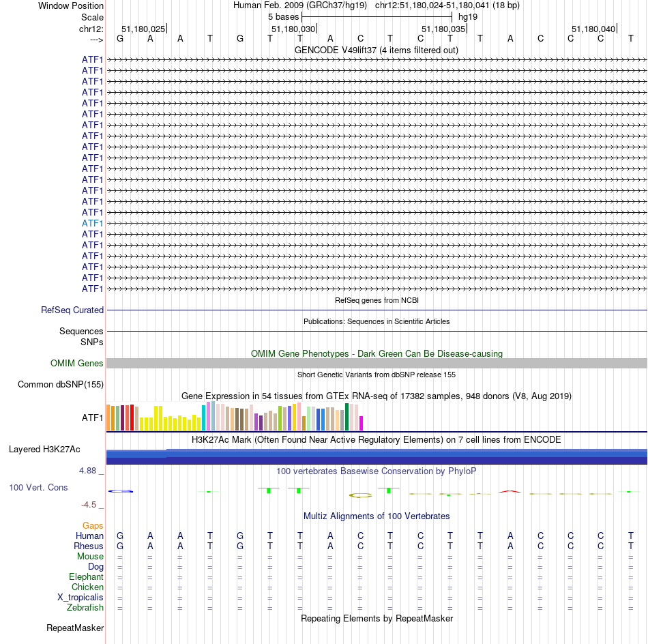Click the RefSeq Curated label
This screenshot has width=648, height=644.
72,310
